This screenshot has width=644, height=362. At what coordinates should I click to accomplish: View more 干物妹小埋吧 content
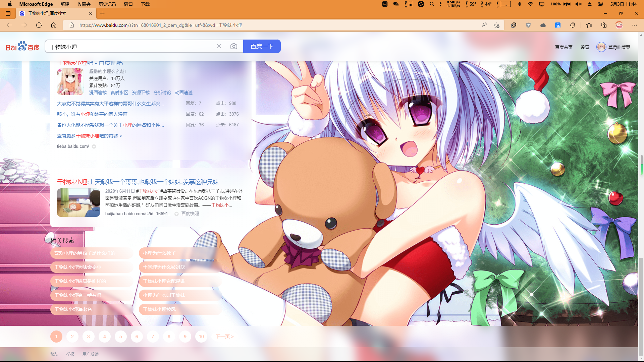(x=90, y=136)
